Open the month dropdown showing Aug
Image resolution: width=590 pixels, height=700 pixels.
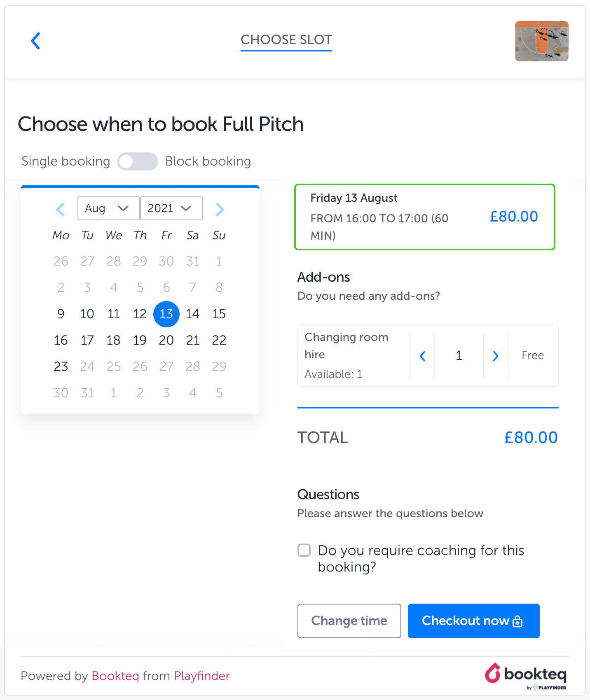coord(108,208)
